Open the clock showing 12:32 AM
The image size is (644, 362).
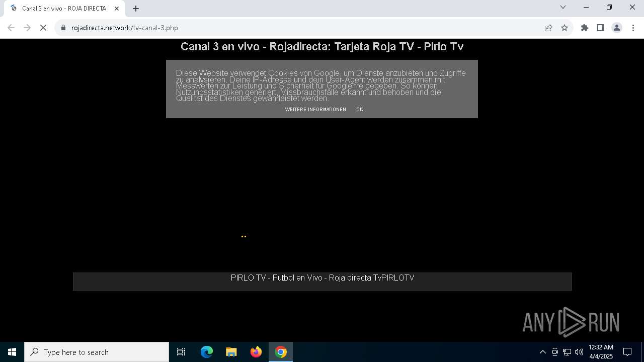pos(601,352)
